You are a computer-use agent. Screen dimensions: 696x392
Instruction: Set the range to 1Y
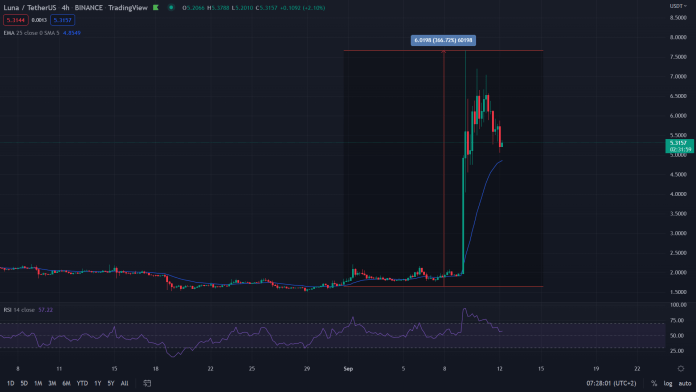pyautogui.click(x=98, y=383)
